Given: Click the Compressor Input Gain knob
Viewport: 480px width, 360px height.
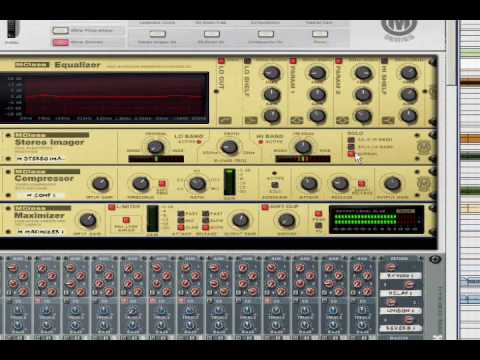Looking at the screenshot, I should [100, 184].
